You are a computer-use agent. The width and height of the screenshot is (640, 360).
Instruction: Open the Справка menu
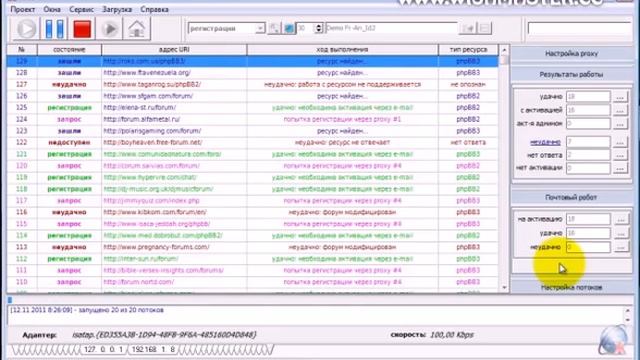pyautogui.click(x=154, y=9)
